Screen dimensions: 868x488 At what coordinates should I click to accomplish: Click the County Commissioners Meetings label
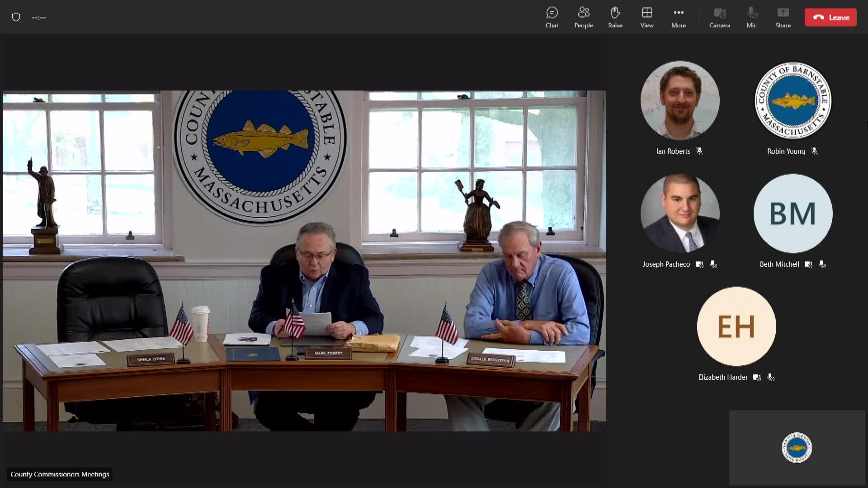tap(60, 474)
